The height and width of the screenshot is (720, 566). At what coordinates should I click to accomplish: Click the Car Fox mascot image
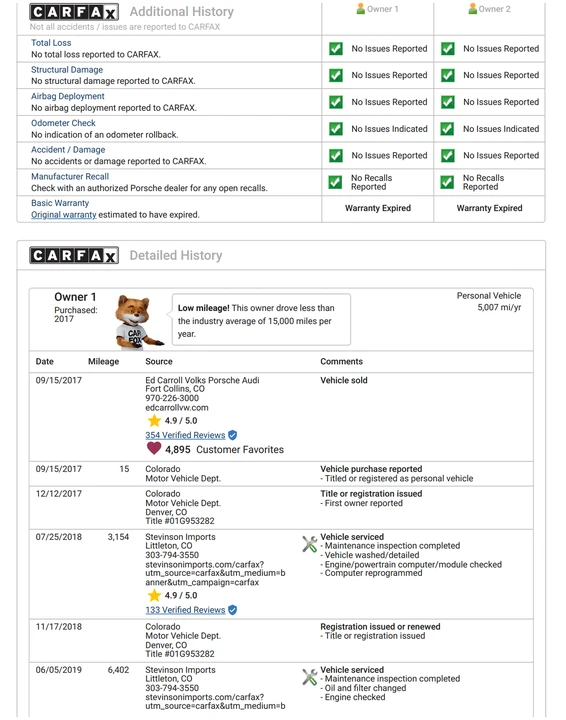[137, 322]
